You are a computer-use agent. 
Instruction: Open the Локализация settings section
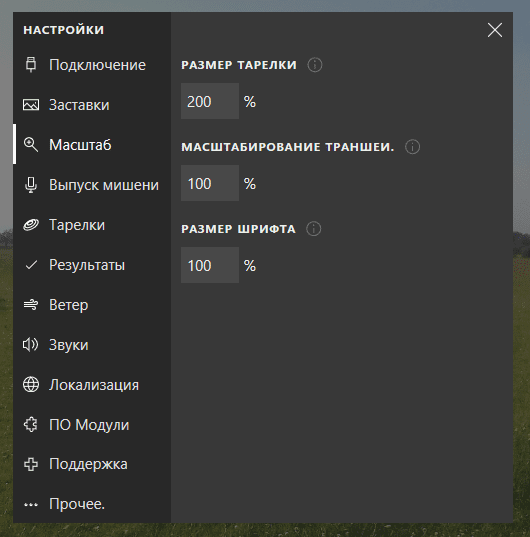[x=92, y=385]
